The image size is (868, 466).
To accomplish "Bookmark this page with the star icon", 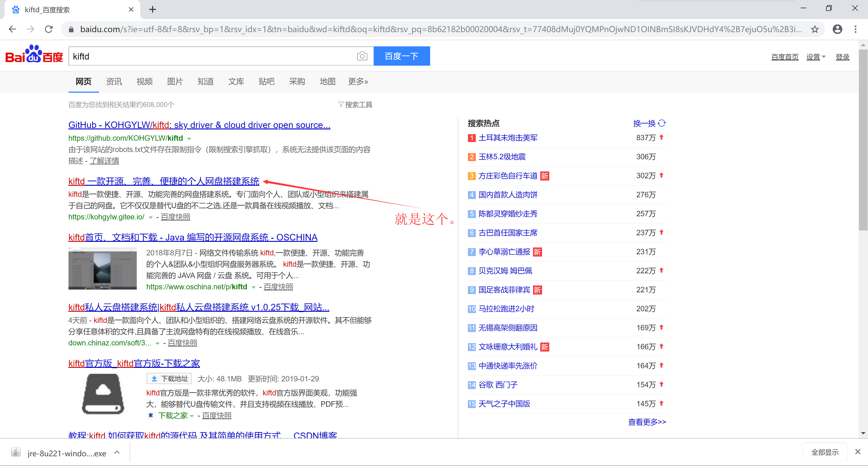I will click(x=815, y=29).
